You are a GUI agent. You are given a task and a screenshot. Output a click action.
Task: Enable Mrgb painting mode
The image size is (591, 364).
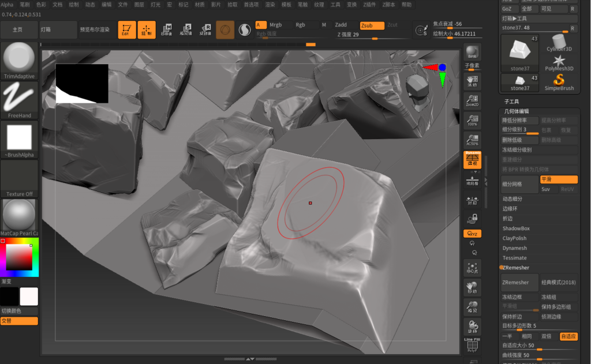pyautogui.click(x=275, y=25)
